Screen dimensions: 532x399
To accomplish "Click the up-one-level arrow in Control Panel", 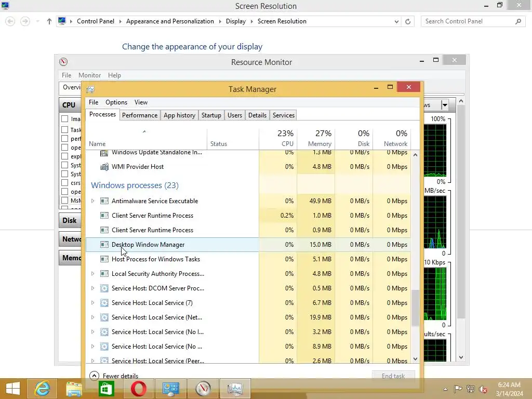I will tap(49, 21).
